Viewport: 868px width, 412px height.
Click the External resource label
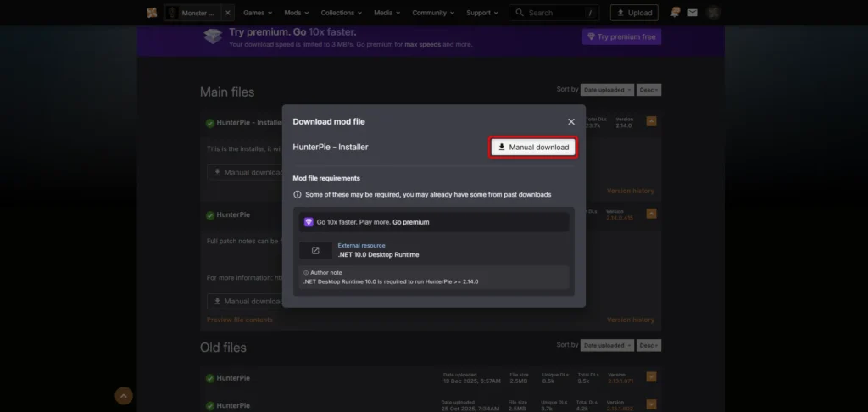pos(361,245)
